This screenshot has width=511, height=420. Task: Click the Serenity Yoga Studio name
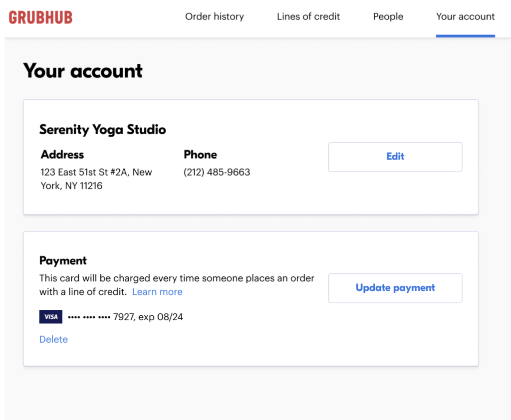102,130
